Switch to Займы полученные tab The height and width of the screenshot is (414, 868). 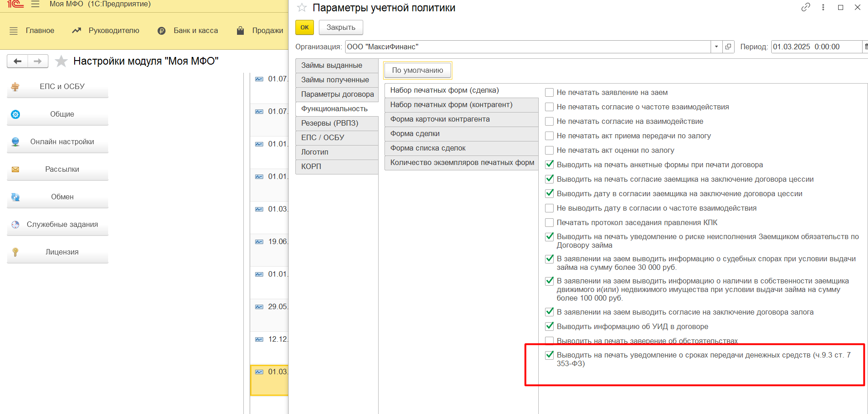coord(337,80)
